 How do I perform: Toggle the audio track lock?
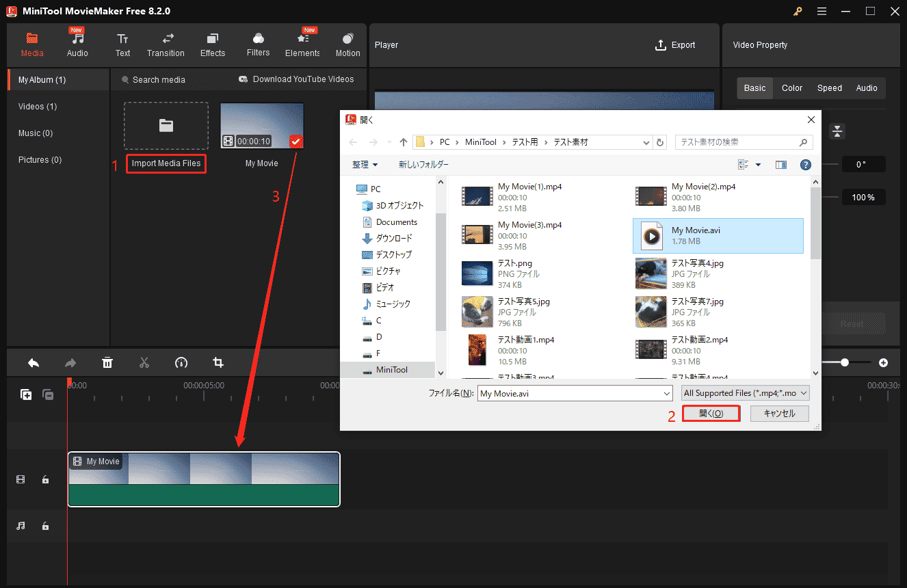click(45, 526)
